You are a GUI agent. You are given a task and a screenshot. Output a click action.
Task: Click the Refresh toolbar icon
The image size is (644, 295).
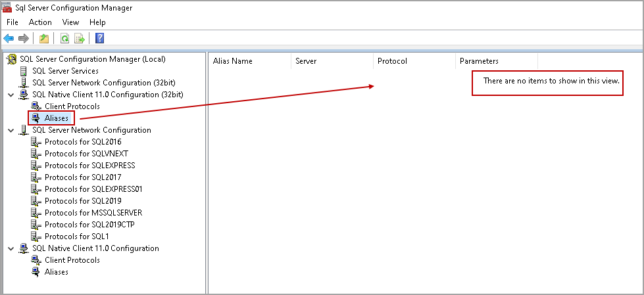[64, 39]
